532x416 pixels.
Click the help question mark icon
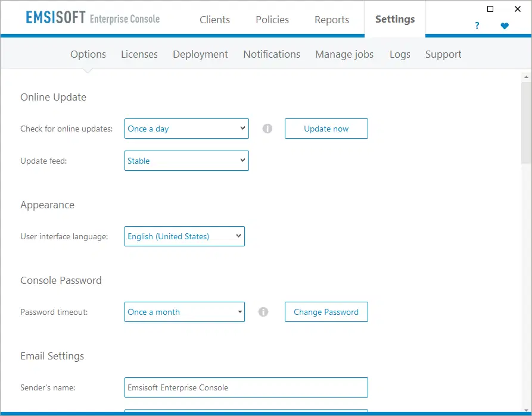click(x=477, y=26)
